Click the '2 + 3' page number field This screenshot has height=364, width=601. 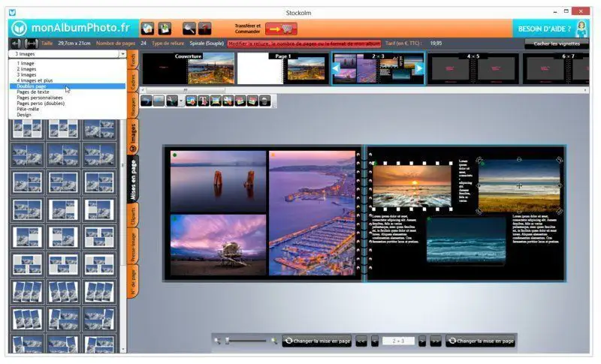click(398, 341)
